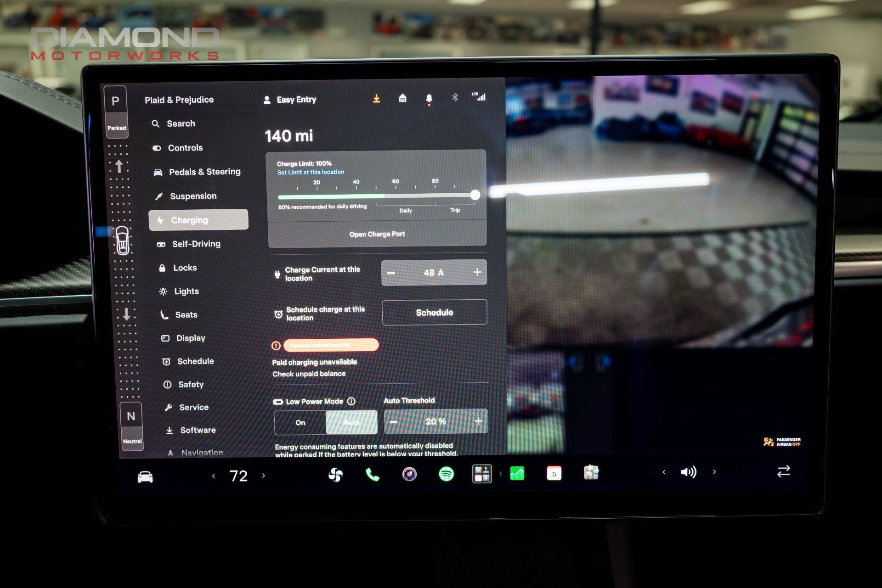The width and height of the screenshot is (882, 588).
Task: Tap the Schedule charging button
Action: pyautogui.click(x=435, y=313)
